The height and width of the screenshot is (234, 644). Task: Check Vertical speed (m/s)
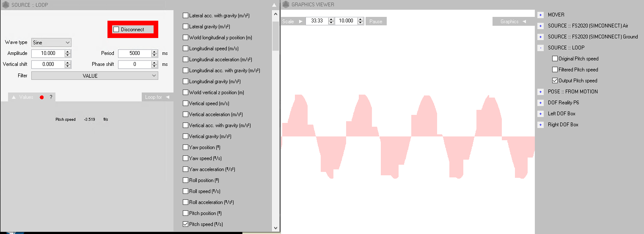(x=185, y=103)
